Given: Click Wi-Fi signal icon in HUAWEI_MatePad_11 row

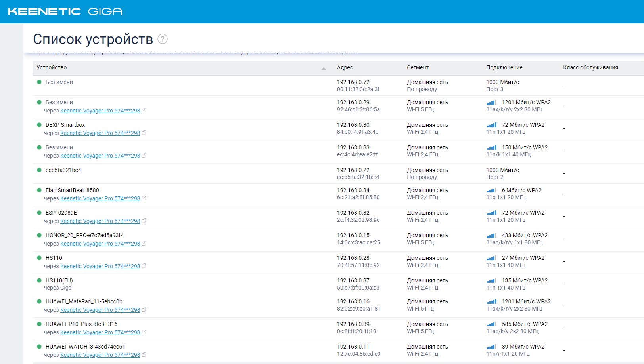Looking at the screenshot, I should click(492, 301).
